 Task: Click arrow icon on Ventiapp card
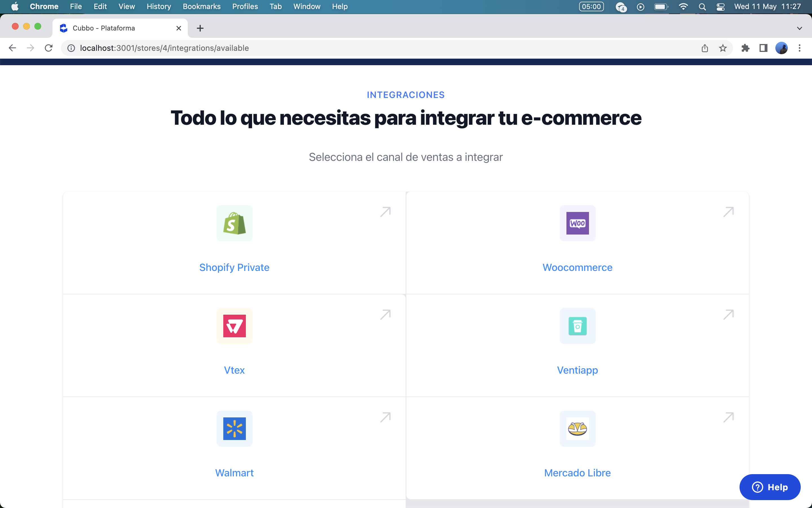(x=728, y=315)
